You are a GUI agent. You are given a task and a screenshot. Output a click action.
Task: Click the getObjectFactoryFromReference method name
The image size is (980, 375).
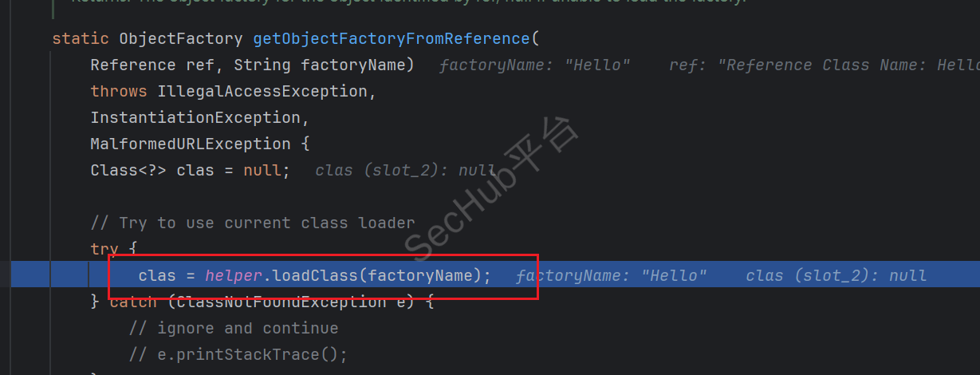point(391,38)
